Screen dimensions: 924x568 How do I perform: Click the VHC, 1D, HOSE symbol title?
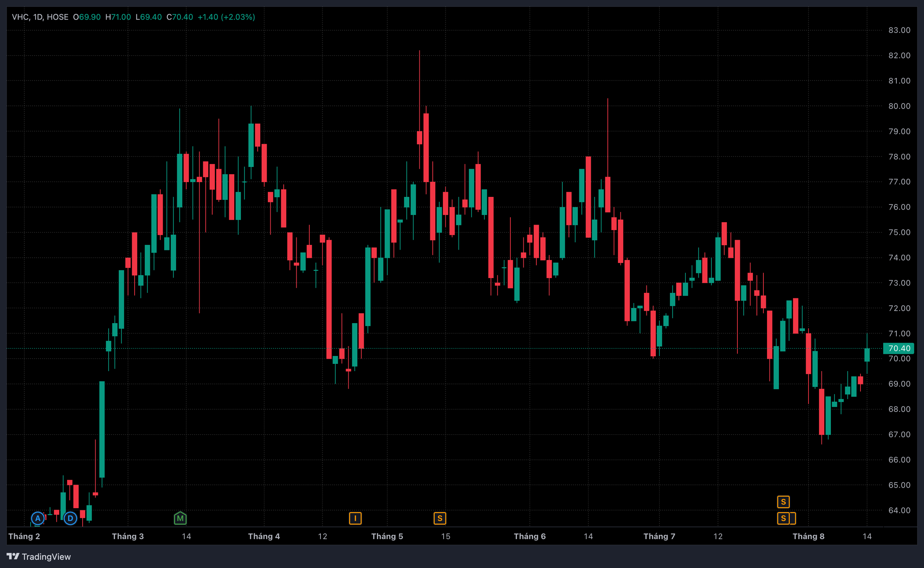click(x=40, y=17)
